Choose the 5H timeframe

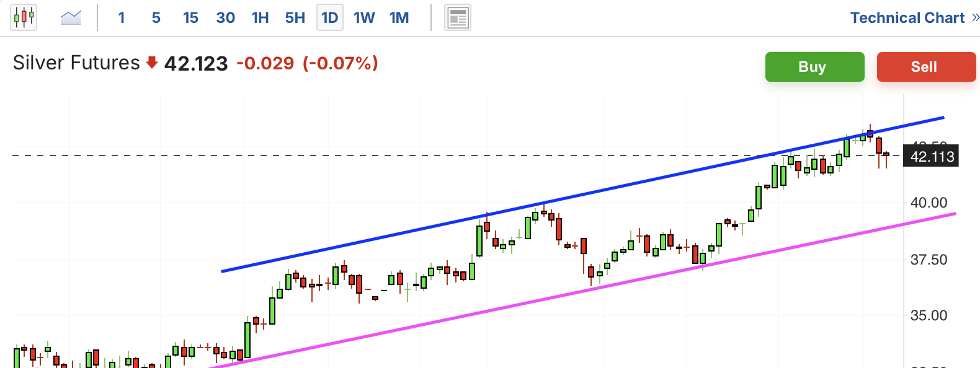[x=295, y=18]
